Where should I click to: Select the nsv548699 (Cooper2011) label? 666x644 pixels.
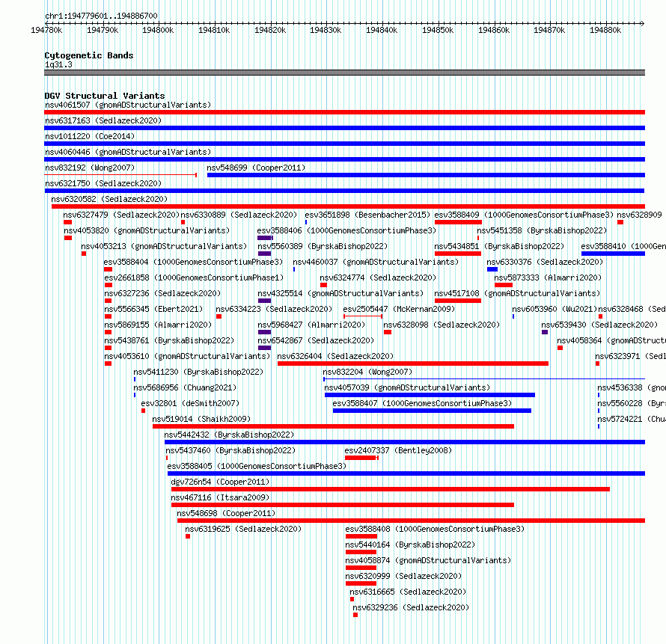(x=256, y=168)
